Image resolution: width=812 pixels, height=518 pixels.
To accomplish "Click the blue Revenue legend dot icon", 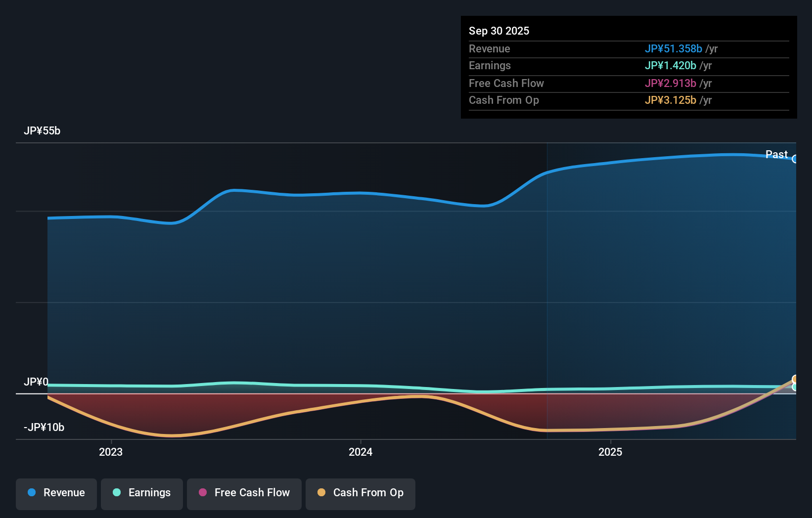I will tap(31, 493).
